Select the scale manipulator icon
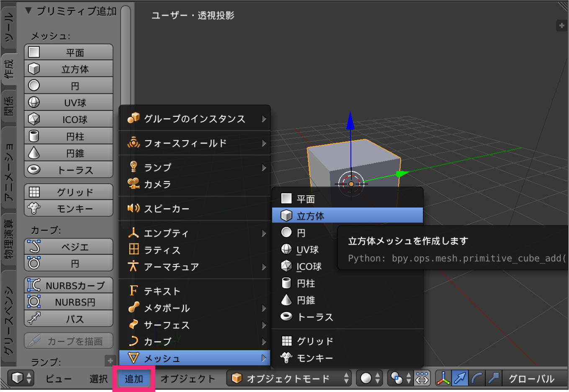 coord(494,379)
